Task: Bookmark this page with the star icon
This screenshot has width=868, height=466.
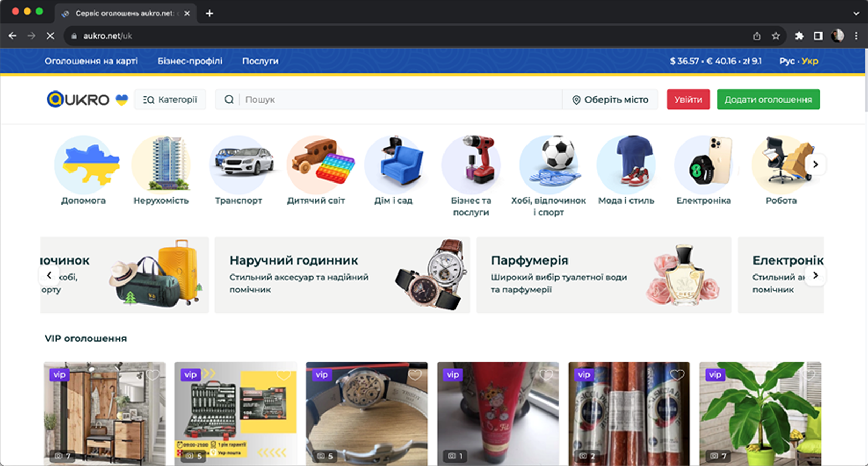Action: click(x=776, y=36)
